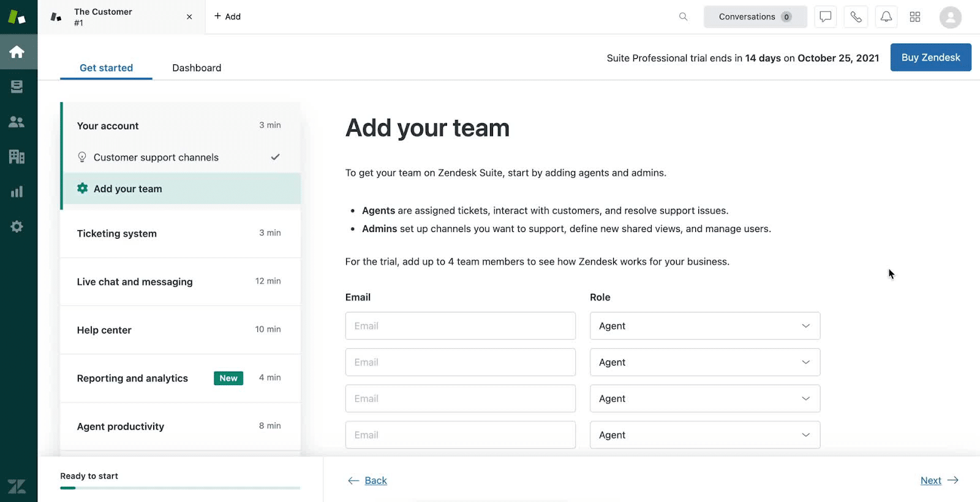Open the Reporting bar chart icon
The height and width of the screenshot is (502, 980).
[x=17, y=192]
